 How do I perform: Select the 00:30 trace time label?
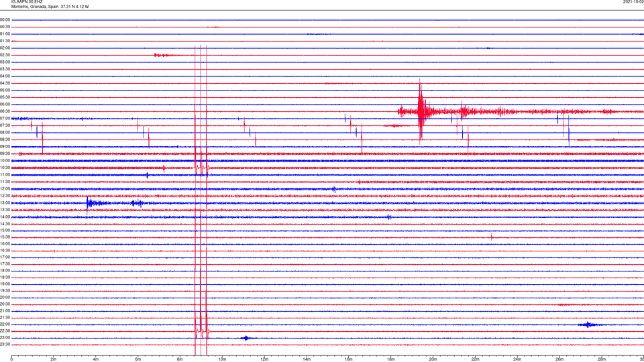pyautogui.click(x=5, y=27)
